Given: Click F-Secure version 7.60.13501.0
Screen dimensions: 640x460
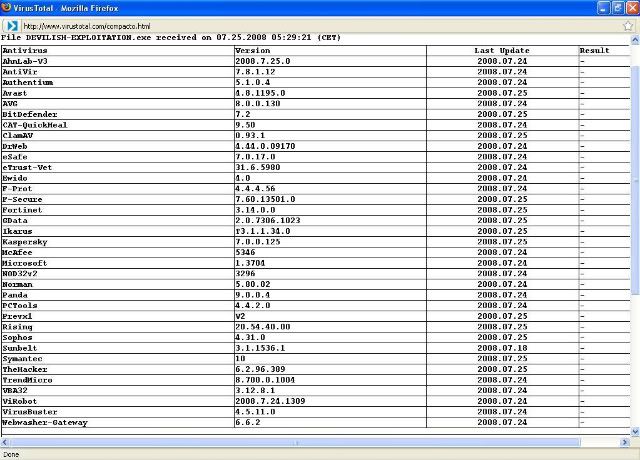Looking at the screenshot, I should coord(265,199).
